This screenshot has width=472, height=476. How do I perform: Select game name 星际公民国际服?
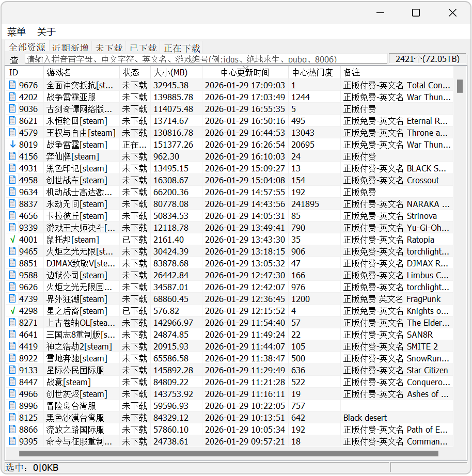click(x=75, y=370)
